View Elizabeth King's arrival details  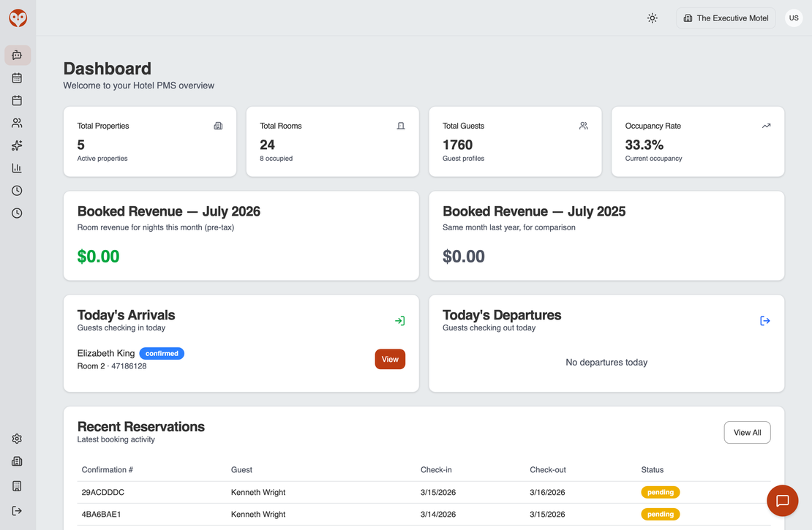click(390, 359)
